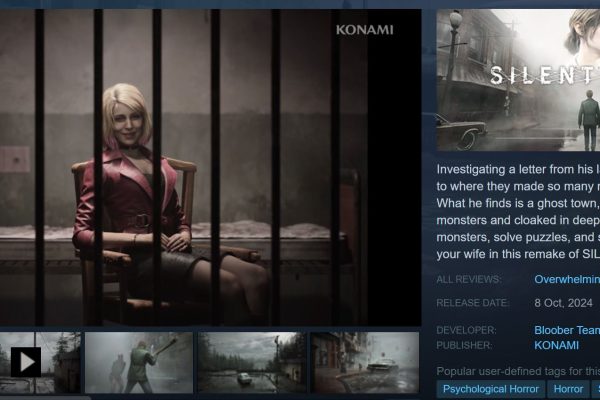Open developer Bloober Team page
Viewport: 600px width, 400px height.
(567, 330)
